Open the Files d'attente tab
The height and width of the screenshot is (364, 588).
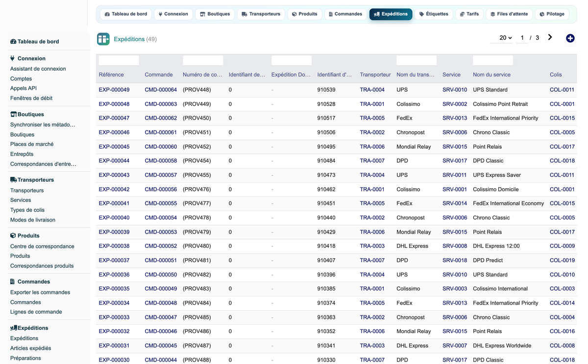509,14
